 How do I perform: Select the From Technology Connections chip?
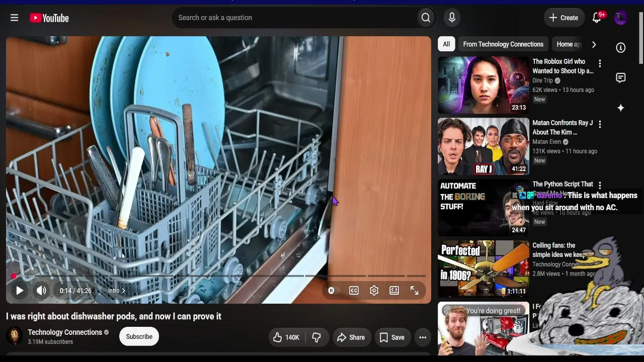pyautogui.click(x=503, y=44)
